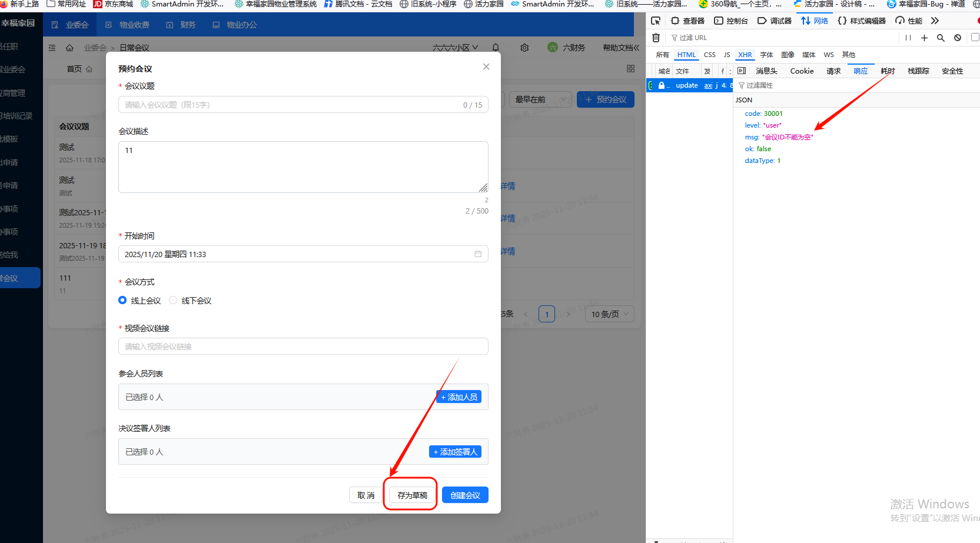Viewport: 980px width, 543px height.
Task: Expand more DevTools tools chevron
Action: 935,21
